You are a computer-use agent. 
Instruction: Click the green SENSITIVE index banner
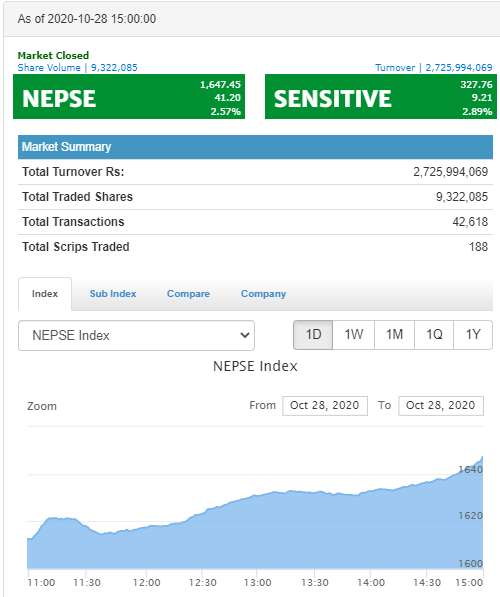(381, 97)
